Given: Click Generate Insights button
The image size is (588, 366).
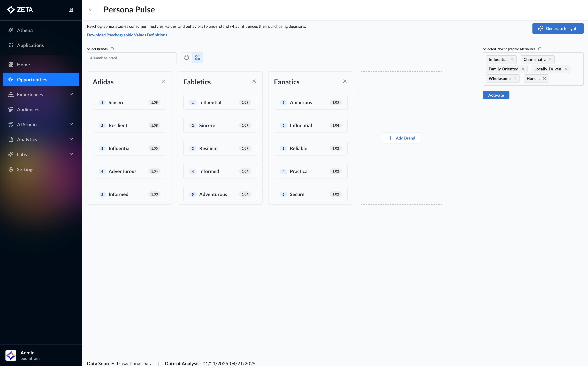Looking at the screenshot, I should tap(558, 29).
